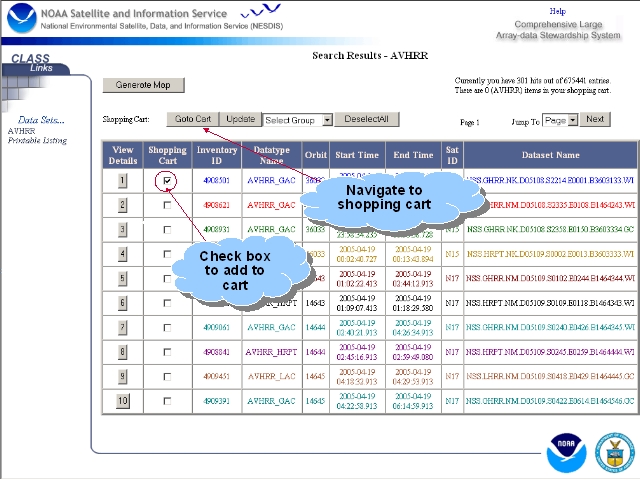Image resolution: width=640 pixels, height=480 pixels.
Task: Click the NOAA emblem at bottom right
Action: [567, 453]
